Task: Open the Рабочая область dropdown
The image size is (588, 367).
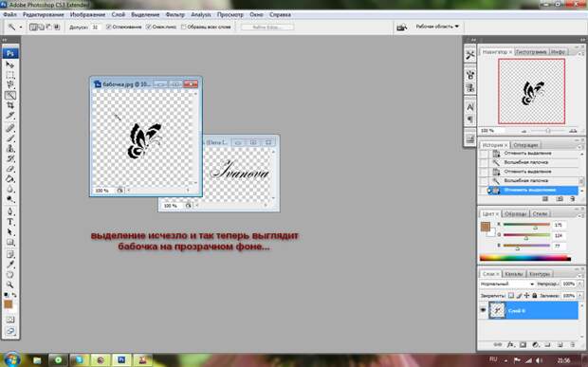Action: 437,27
